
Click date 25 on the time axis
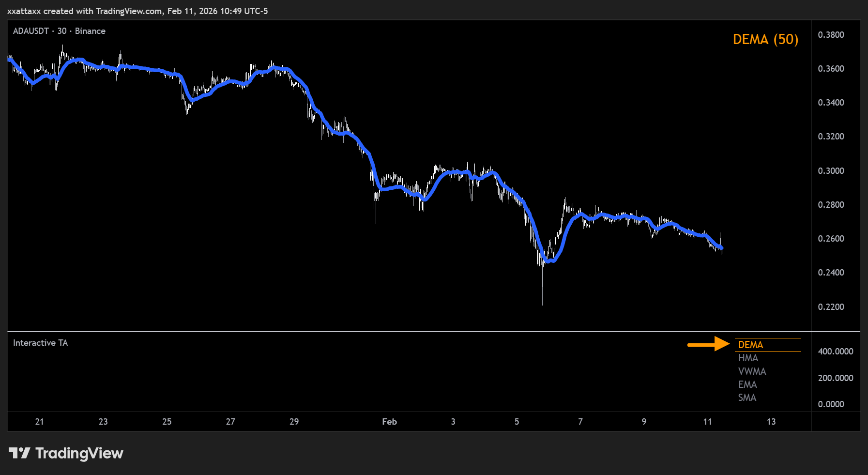tap(167, 422)
